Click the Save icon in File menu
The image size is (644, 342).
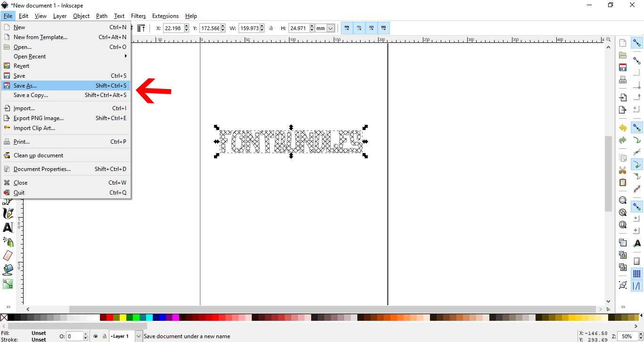pos(7,76)
